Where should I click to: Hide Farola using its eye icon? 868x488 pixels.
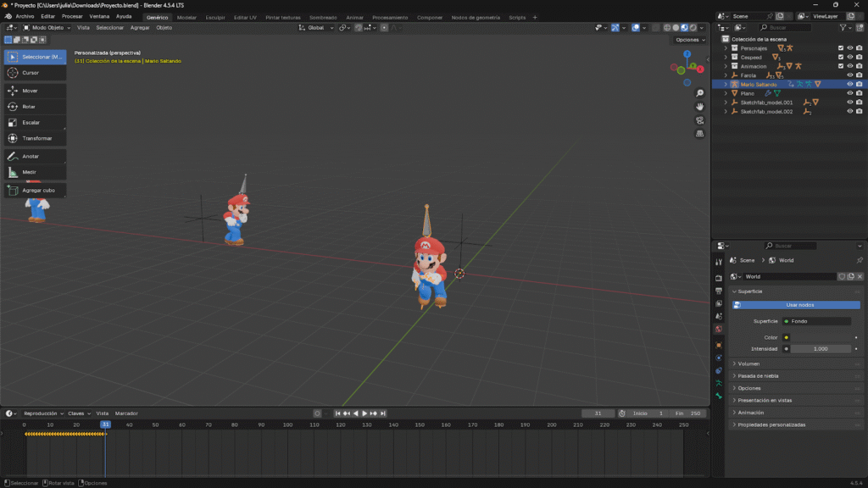point(849,75)
